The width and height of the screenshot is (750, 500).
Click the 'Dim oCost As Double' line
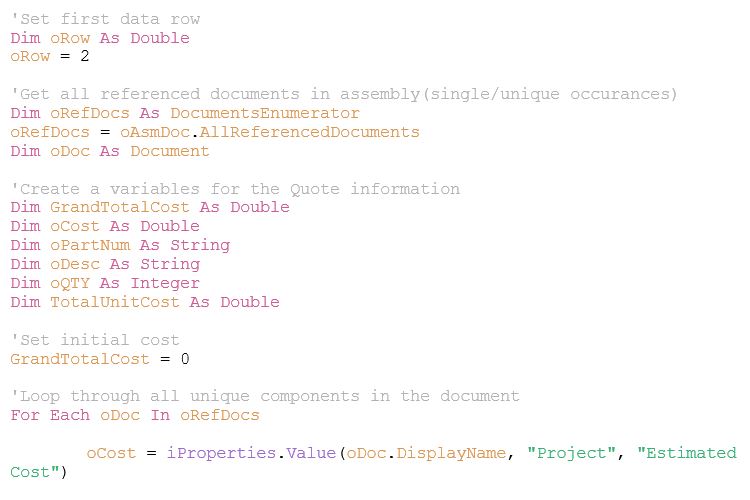pyautogui.click(x=105, y=226)
